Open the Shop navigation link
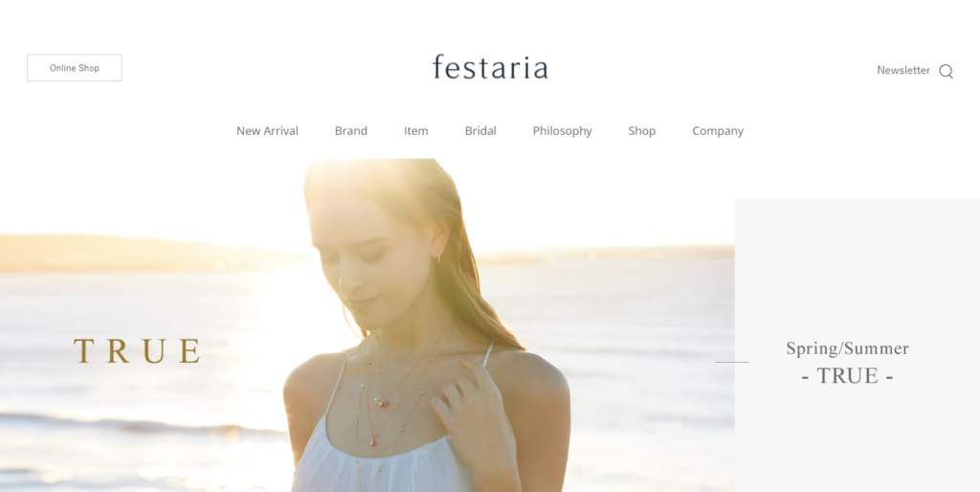Screen dimensions: 980x492 pyautogui.click(x=642, y=131)
